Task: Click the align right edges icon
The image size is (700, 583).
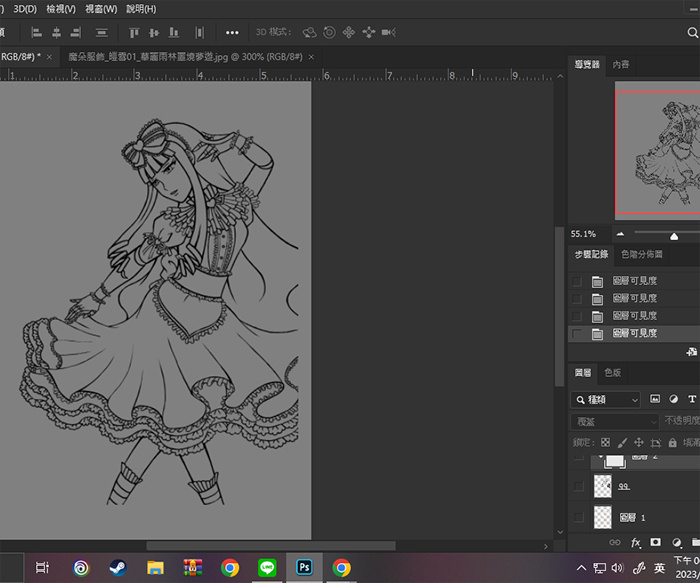Action: point(76,33)
